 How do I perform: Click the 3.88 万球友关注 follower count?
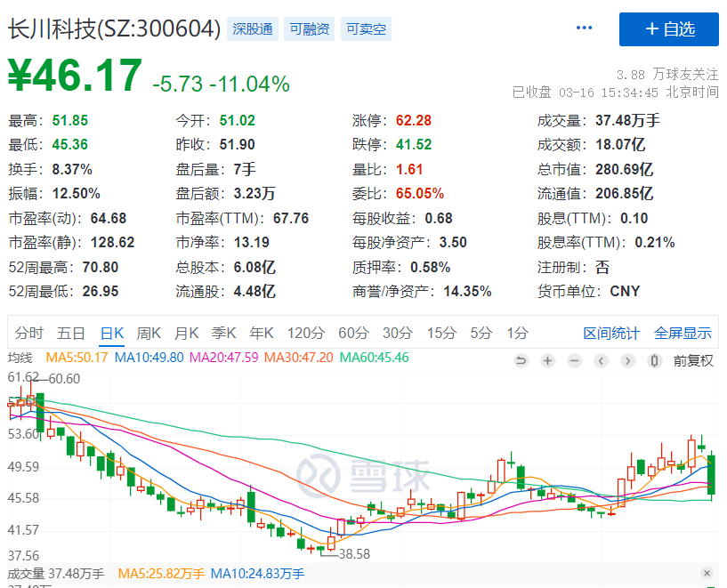667,74
